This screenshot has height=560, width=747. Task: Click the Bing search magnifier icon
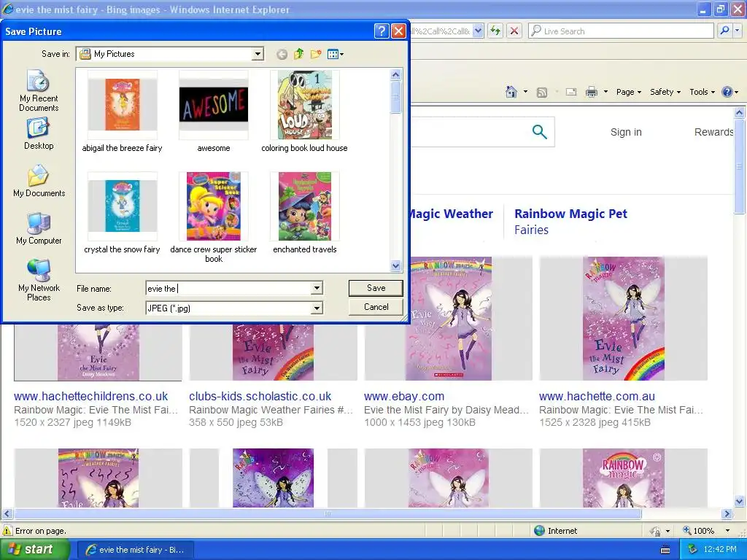click(539, 131)
